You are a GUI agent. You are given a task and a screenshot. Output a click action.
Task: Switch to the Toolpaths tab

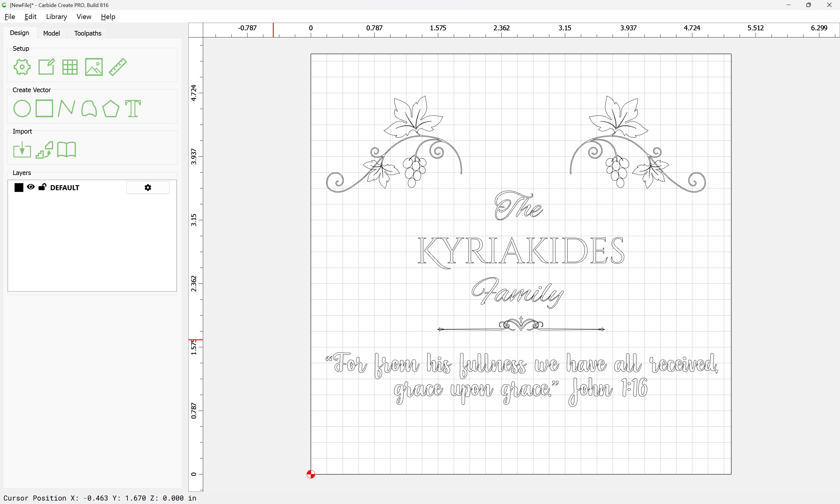pos(87,33)
